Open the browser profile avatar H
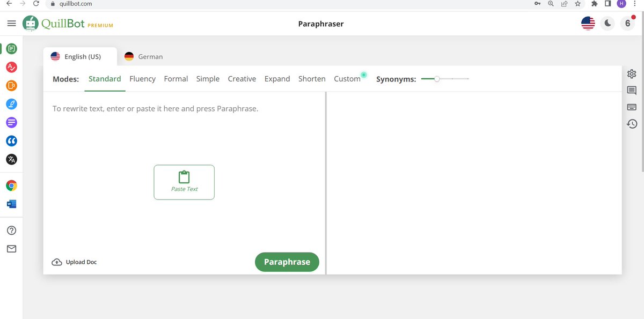 621,4
